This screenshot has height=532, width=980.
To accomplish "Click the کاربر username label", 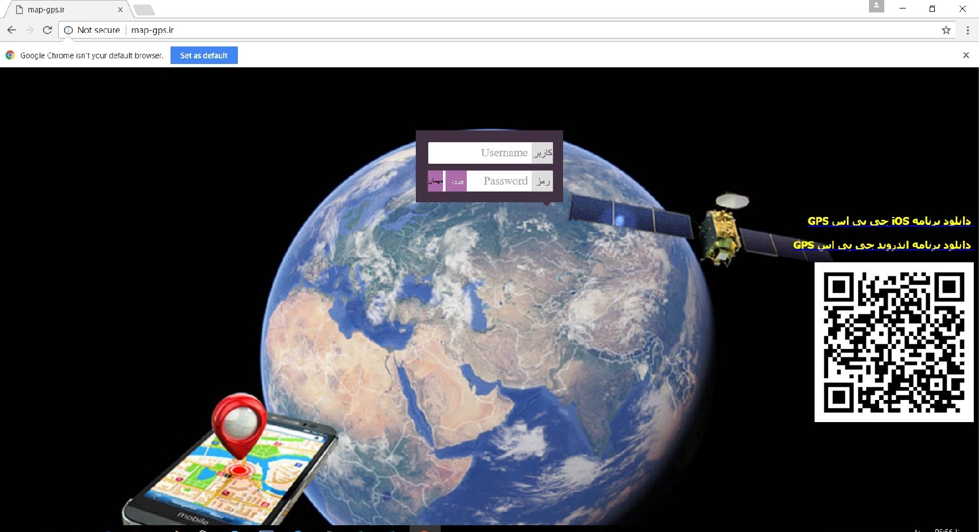I will click(x=543, y=153).
